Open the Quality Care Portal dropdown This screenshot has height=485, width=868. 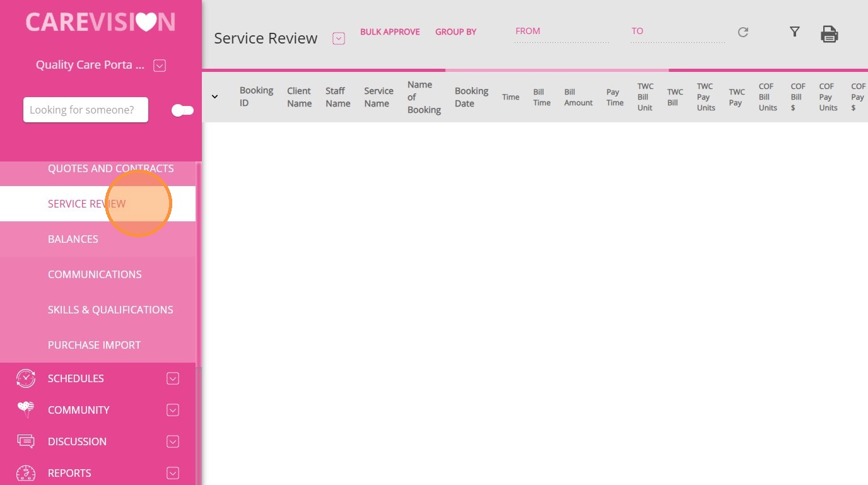(160, 66)
